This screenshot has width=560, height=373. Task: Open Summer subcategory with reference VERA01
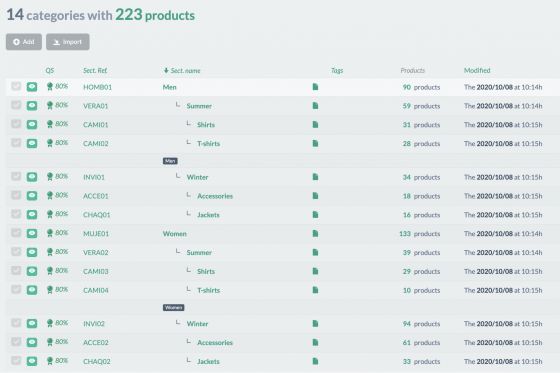[199, 106]
